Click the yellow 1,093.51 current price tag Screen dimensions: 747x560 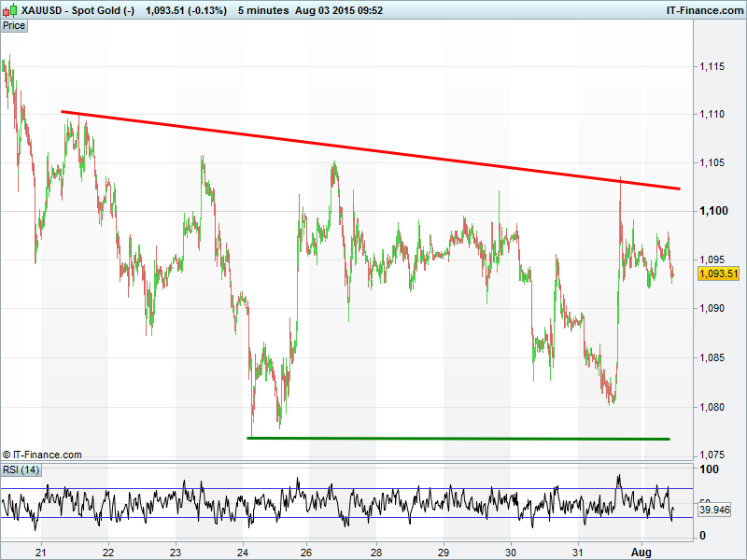coord(718,273)
